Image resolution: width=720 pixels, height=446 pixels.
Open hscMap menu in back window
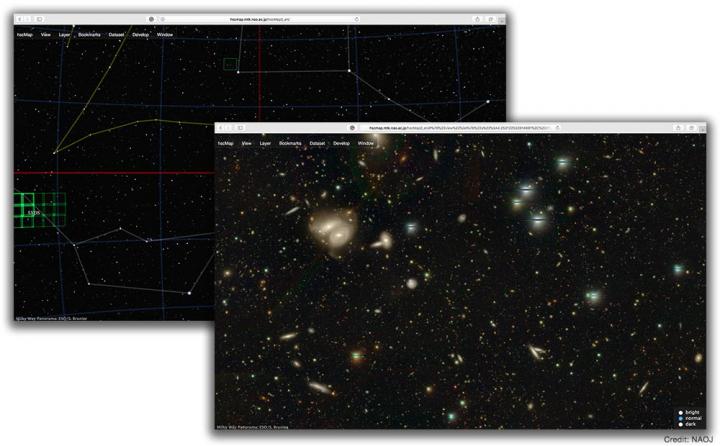(x=25, y=34)
